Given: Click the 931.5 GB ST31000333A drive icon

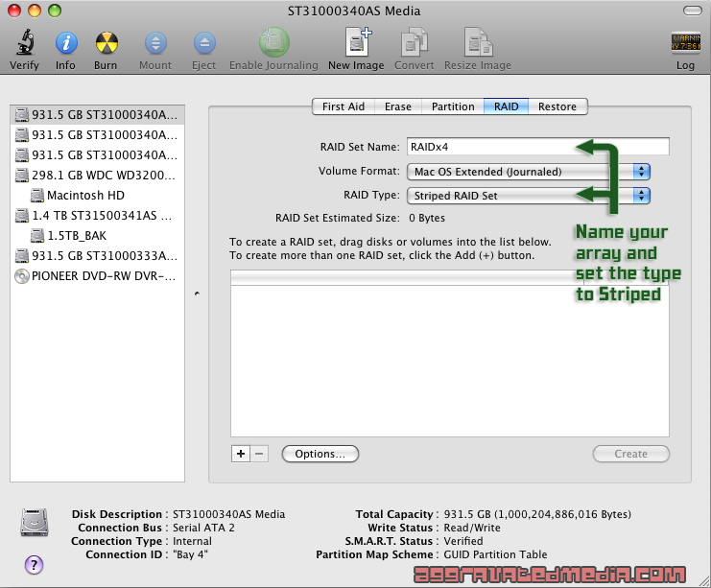Looking at the screenshot, I should click(22, 256).
